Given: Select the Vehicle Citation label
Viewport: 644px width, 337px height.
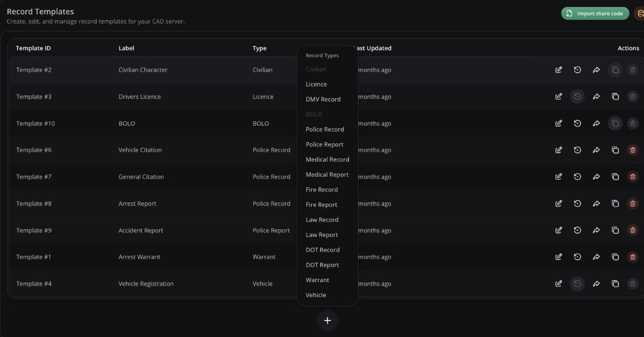Looking at the screenshot, I should point(140,150).
